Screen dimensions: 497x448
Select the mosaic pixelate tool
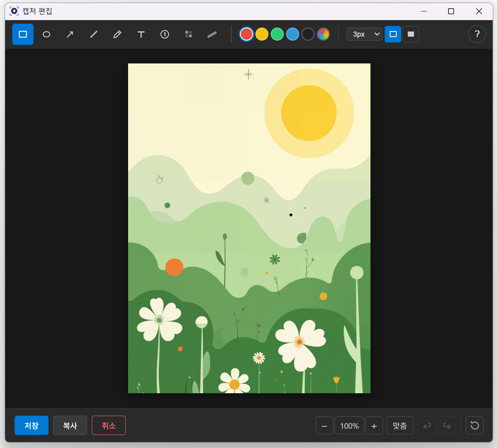pyautogui.click(x=188, y=34)
